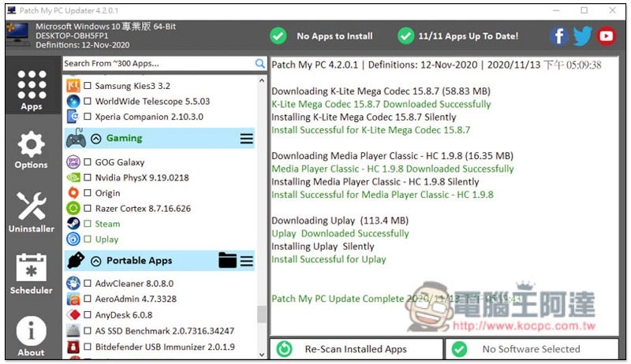This screenshot has height=364, width=631.
Task: Open the Portable Apps hamburger menu
Action: (247, 261)
